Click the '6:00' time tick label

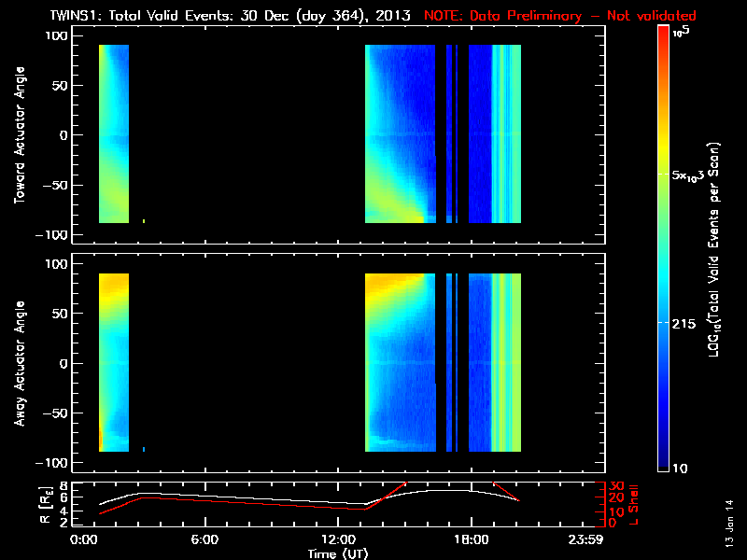(x=204, y=540)
